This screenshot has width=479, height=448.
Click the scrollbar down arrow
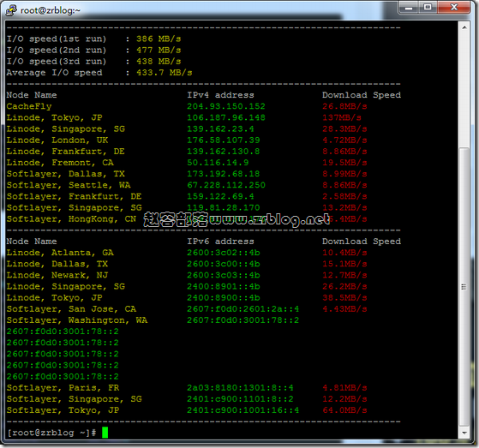(x=464, y=433)
